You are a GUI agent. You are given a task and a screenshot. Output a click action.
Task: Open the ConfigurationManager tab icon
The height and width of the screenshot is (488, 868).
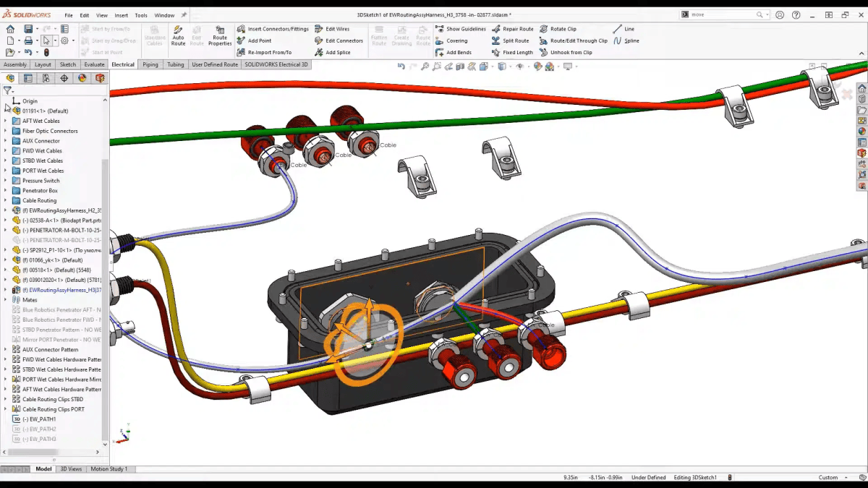46,78
